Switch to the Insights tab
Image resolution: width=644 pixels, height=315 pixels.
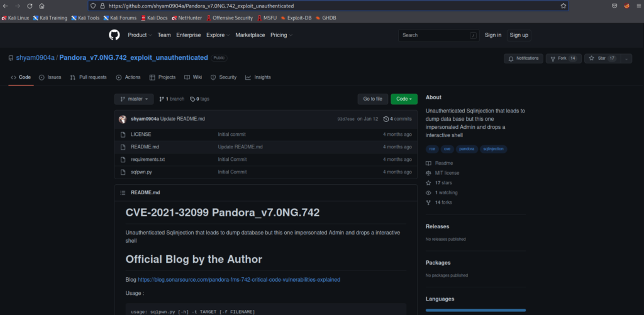[x=258, y=77]
